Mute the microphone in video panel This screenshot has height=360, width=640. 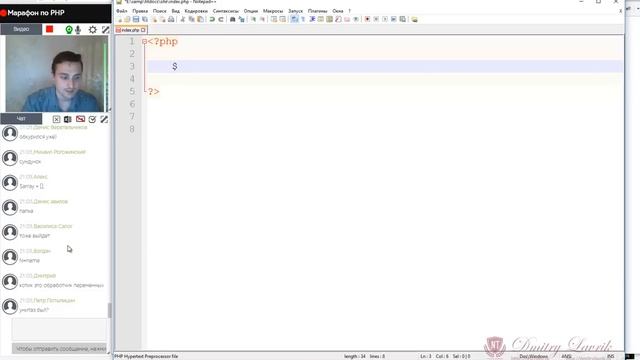[x=78, y=29]
